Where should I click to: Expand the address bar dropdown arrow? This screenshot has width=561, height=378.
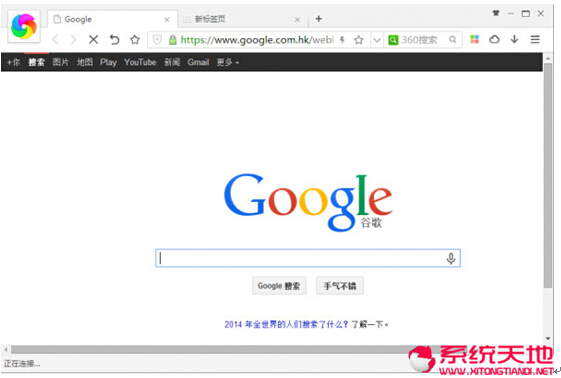(376, 40)
